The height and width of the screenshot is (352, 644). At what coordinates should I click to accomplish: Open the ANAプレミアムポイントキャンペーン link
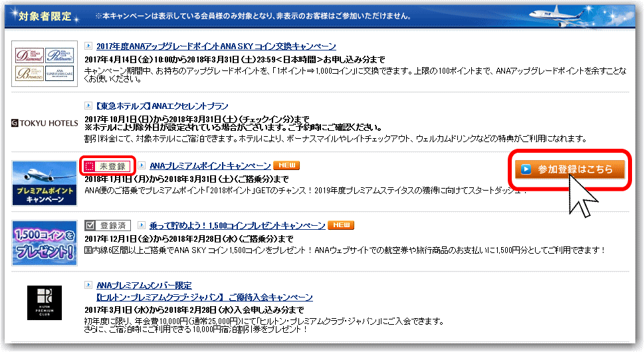coord(210,166)
